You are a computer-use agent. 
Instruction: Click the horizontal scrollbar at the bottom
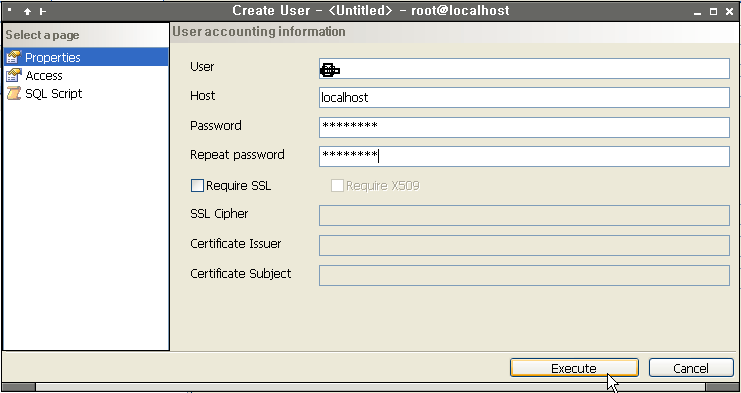click(x=370, y=387)
